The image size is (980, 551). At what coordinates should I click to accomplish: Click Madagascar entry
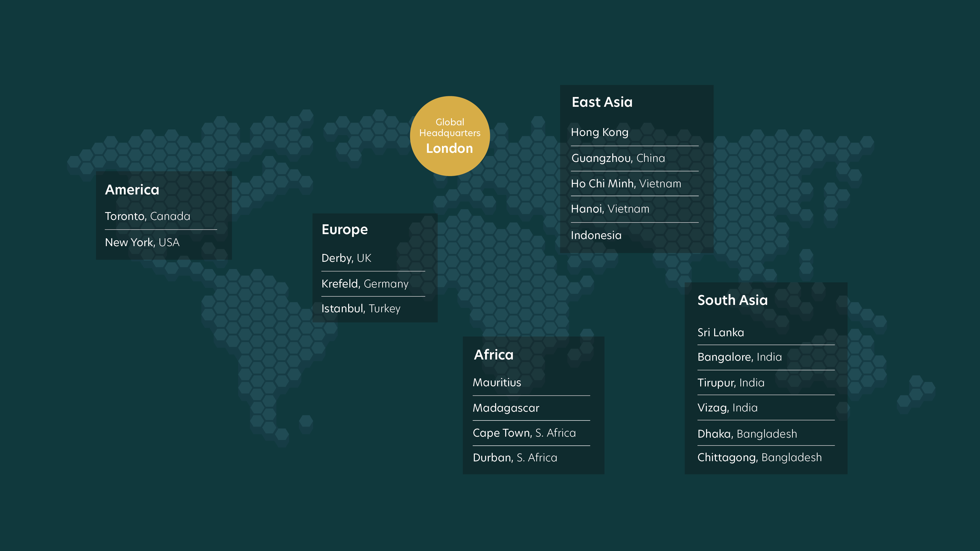click(506, 408)
